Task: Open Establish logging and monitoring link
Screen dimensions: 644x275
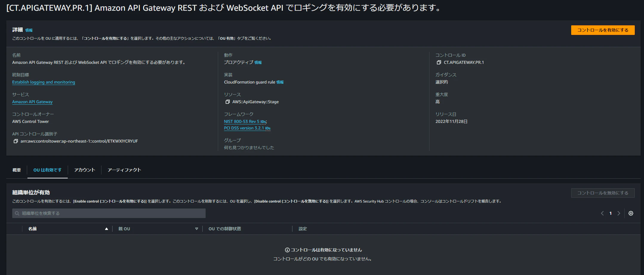Action: [44, 82]
